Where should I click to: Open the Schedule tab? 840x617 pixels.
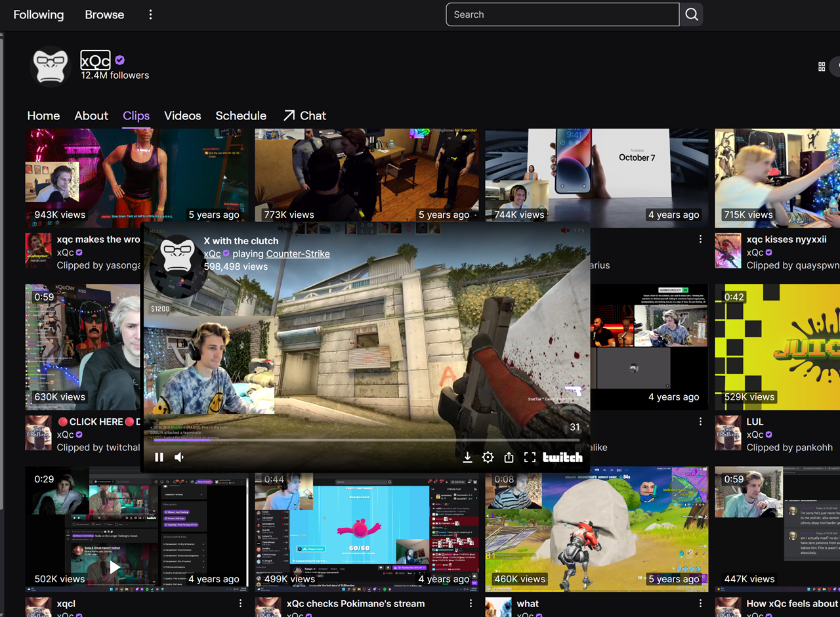point(241,116)
